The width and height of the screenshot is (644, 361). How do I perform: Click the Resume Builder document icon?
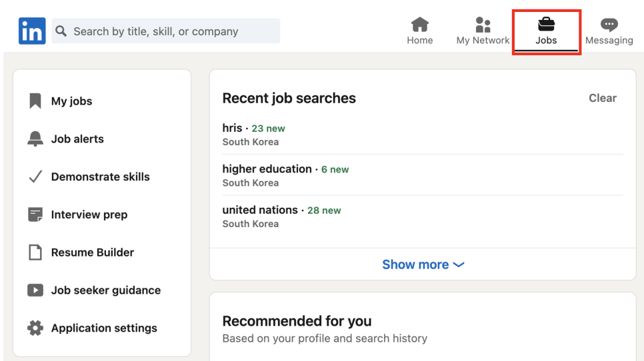coord(35,252)
